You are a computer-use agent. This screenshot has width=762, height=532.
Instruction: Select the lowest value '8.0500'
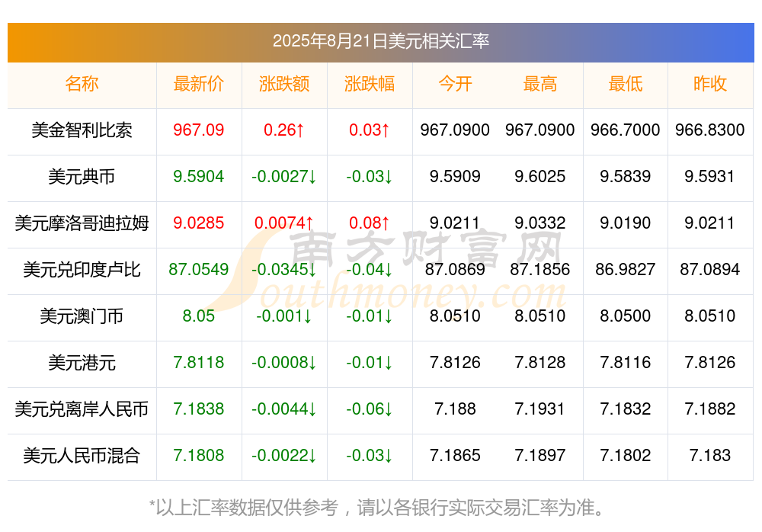coord(626,316)
